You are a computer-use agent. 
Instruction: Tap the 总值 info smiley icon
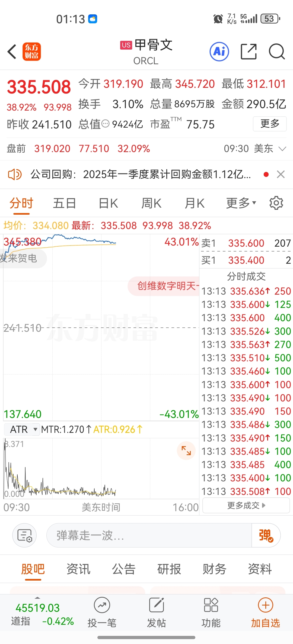105,124
